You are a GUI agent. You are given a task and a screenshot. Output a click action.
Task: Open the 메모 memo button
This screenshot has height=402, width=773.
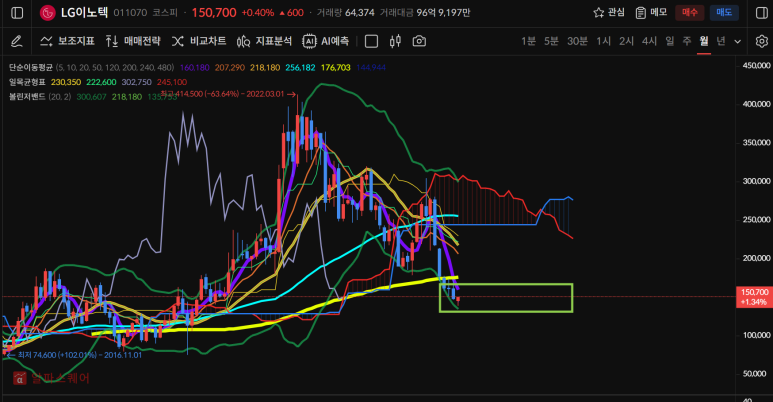(x=651, y=13)
